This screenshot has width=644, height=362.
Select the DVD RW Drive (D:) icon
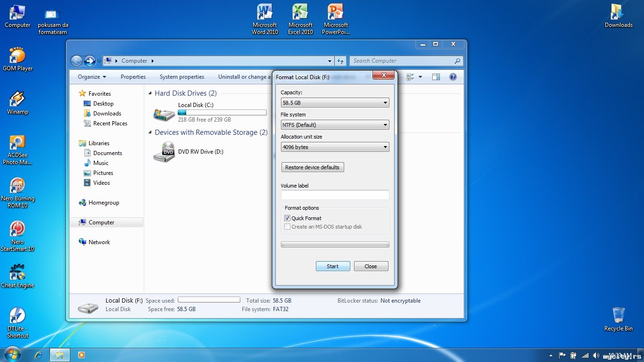click(164, 152)
